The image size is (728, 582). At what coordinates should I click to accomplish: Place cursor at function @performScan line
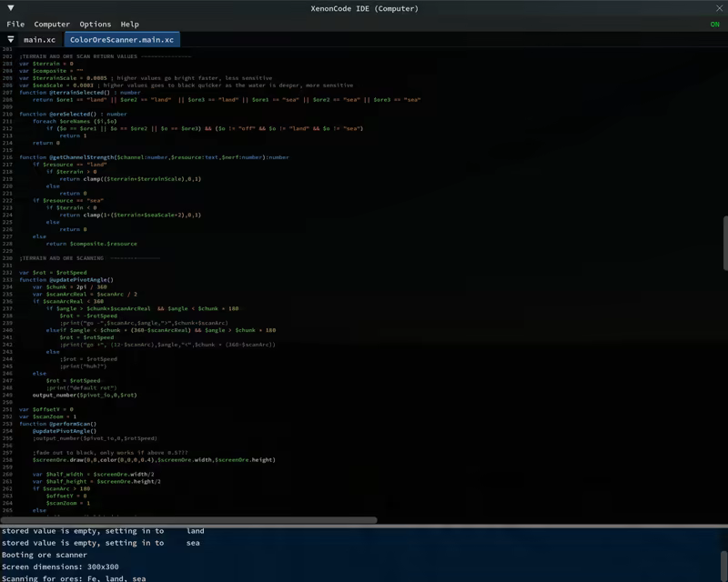coord(58,424)
